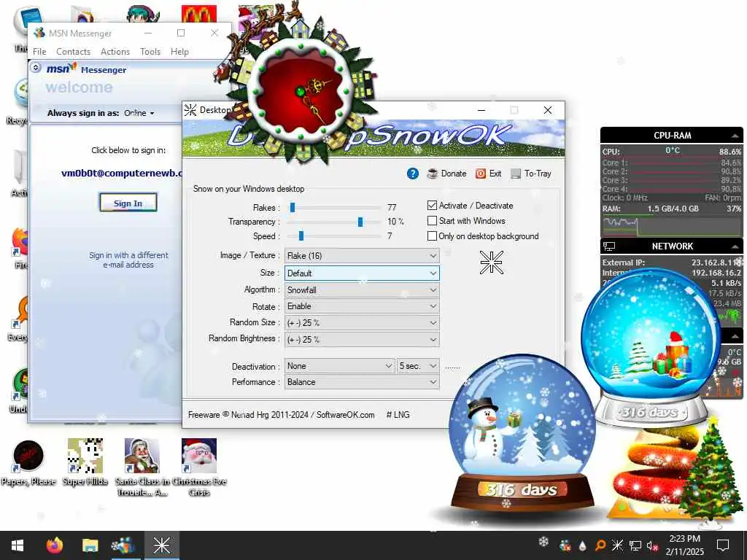Open the Random Brightness dropdown

pyautogui.click(x=362, y=340)
